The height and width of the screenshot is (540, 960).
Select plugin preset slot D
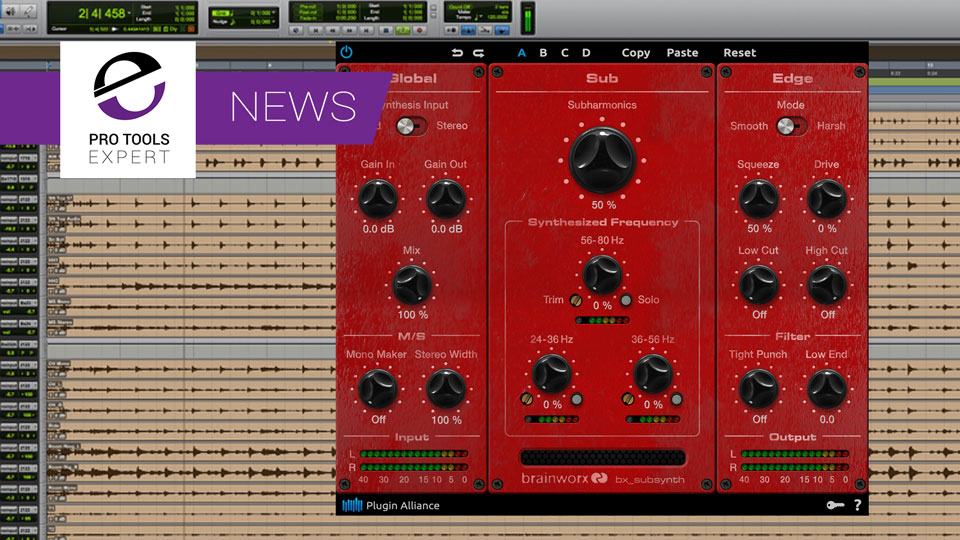(586, 53)
